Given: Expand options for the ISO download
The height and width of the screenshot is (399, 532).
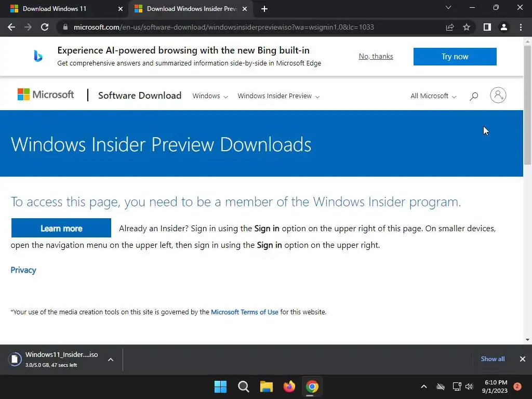Looking at the screenshot, I should pos(111,360).
